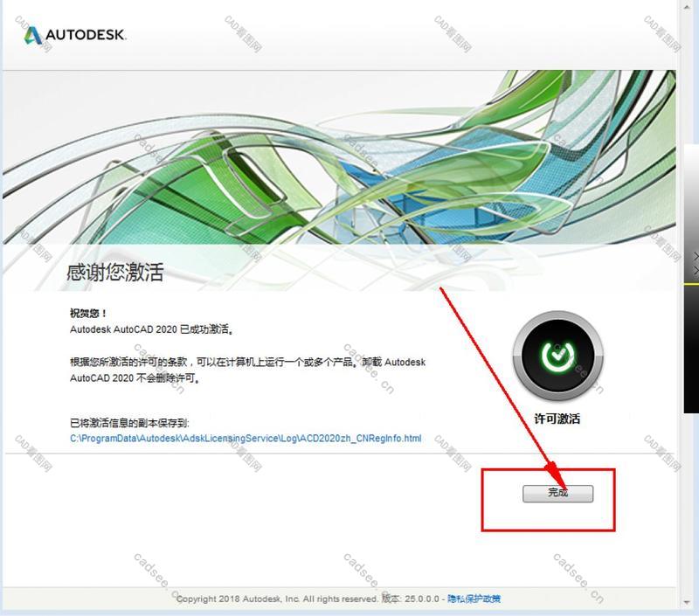Click the green license activation check icon
The width and height of the screenshot is (699, 616).
pyautogui.click(x=557, y=356)
